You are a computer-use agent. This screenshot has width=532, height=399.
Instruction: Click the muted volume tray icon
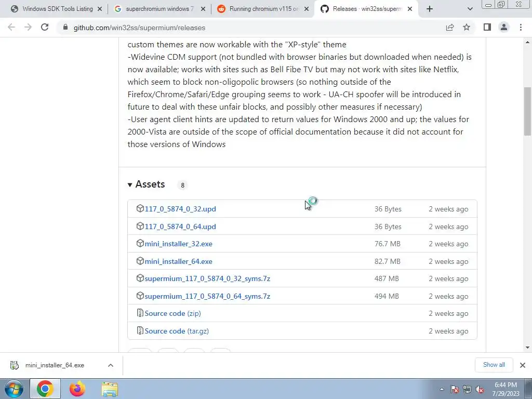click(480, 390)
